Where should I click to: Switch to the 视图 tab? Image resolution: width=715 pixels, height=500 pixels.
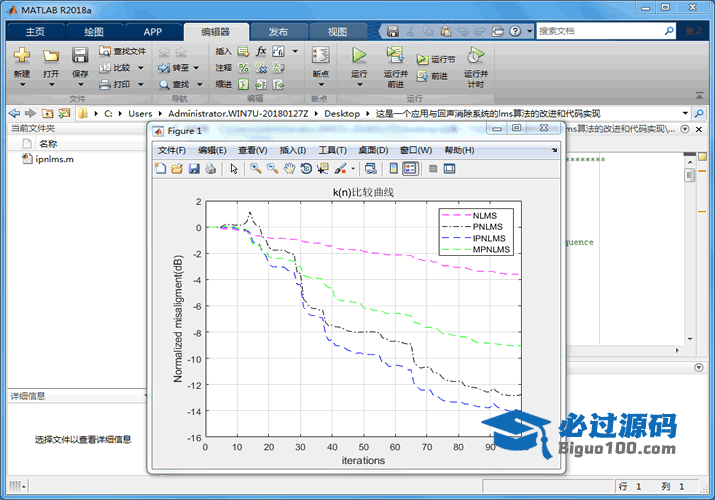pos(337,31)
